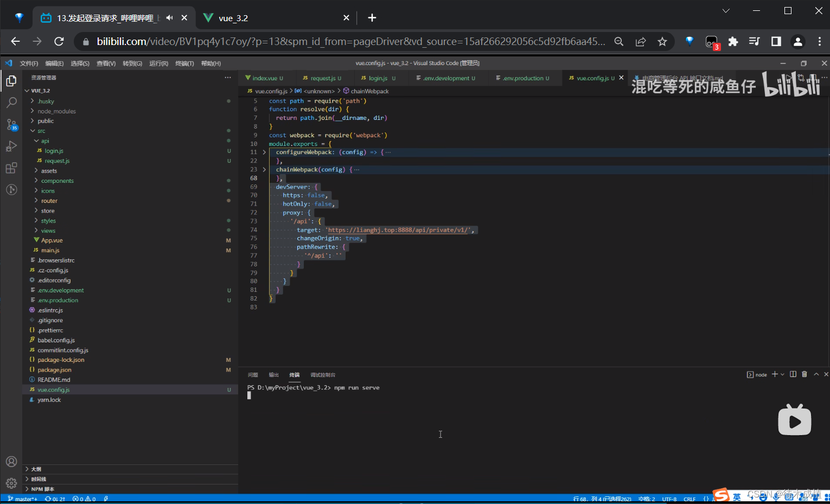This screenshot has height=504, width=830.
Task: Open Source Control view with 35 badge
Action: [x=11, y=125]
